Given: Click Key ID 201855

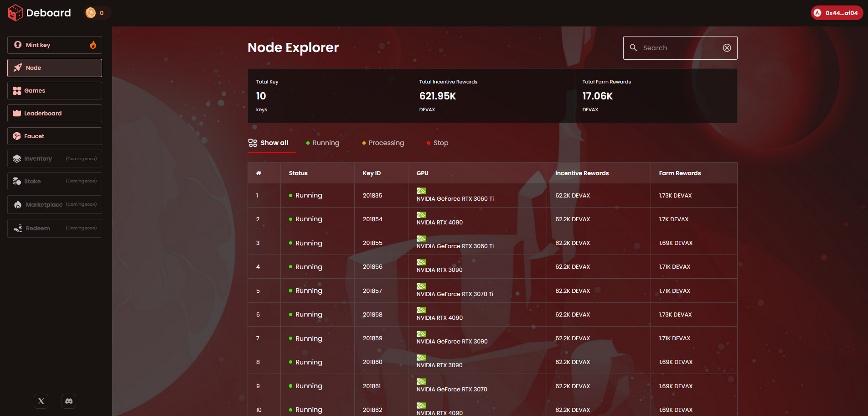Looking at the screenshot, I should pyautogui.click(x=372, y=243).
